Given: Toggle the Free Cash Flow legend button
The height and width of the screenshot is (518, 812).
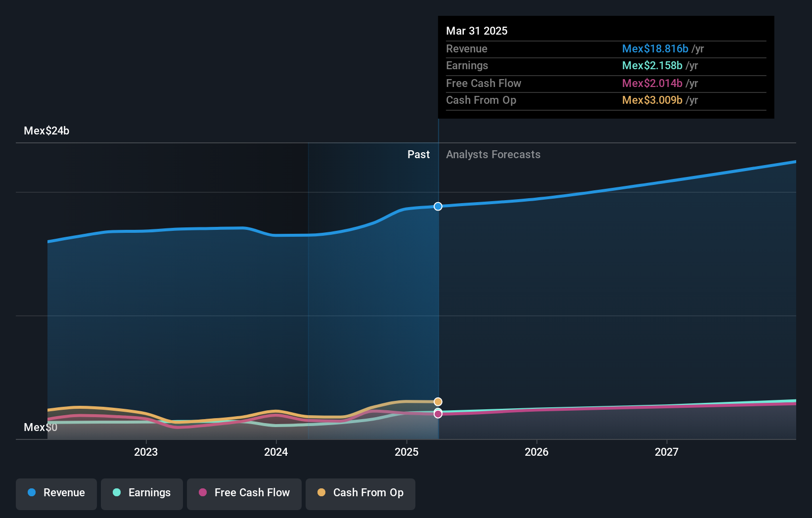Looking at the screenshot, I should point(244,494).
